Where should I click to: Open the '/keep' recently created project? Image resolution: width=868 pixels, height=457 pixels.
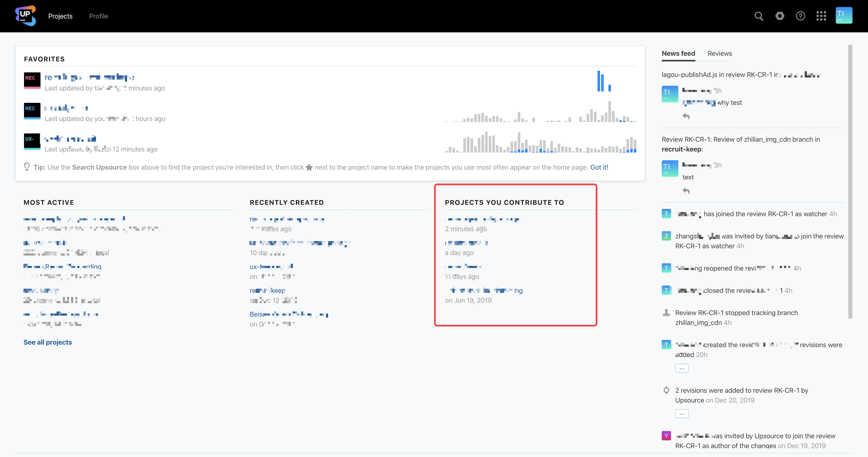coord(267,290)
